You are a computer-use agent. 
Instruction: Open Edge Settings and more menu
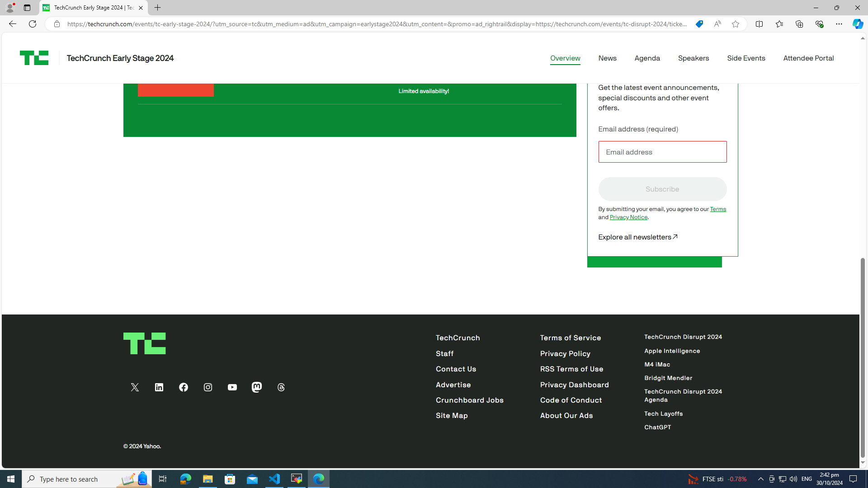tap(839, 24)
